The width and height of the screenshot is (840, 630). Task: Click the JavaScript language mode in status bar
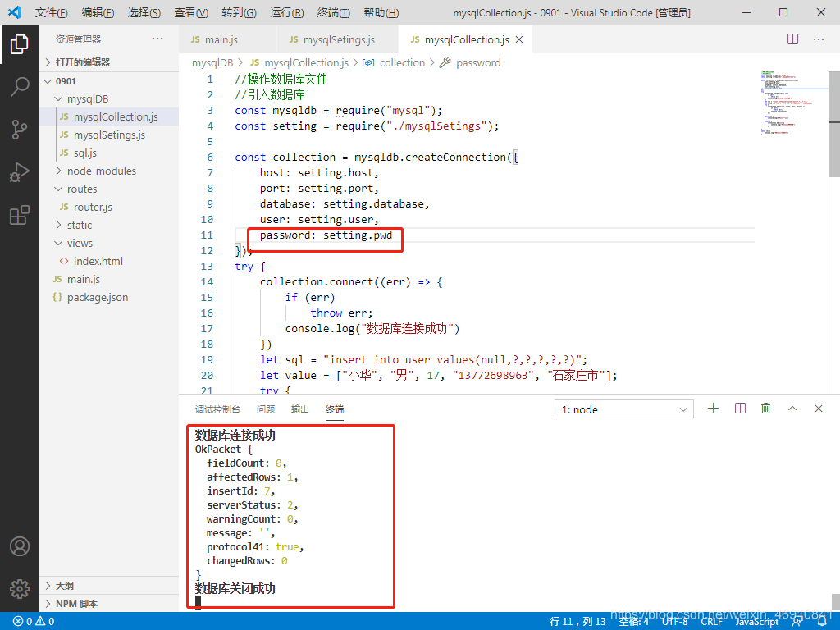click(x=756, y=622)
